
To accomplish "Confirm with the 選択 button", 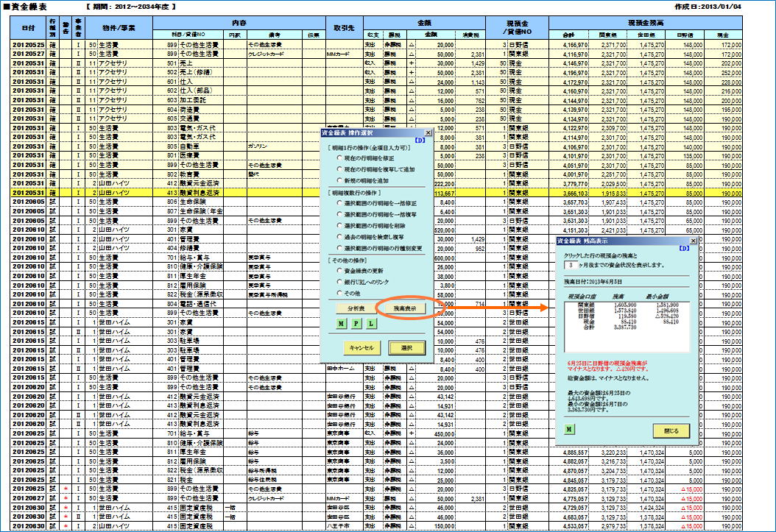I will (407, 347).
